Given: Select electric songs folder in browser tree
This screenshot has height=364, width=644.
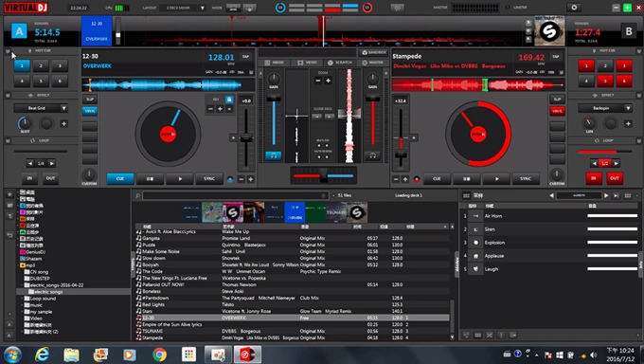Looking at the screenshot, I should tap(48, 292).
